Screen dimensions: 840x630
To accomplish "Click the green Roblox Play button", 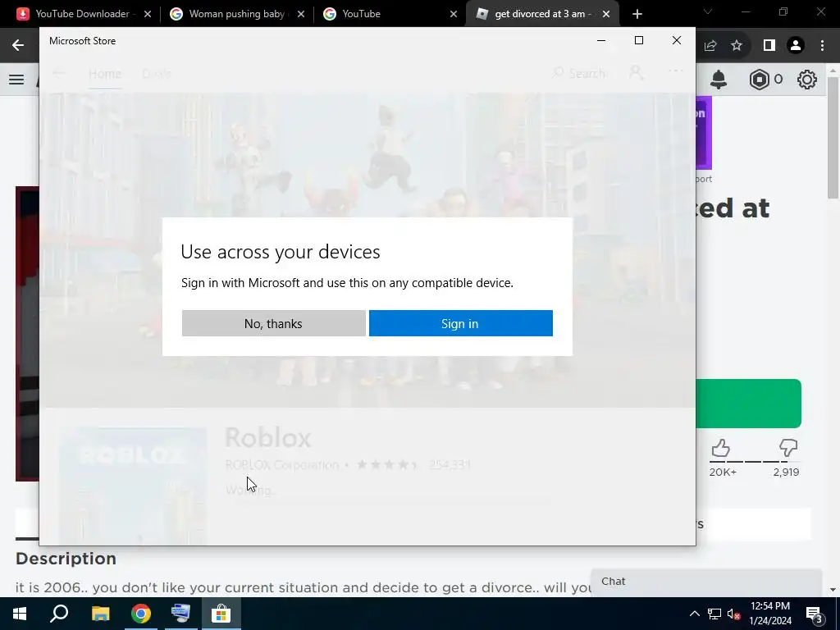I will [x=748, y=404].
